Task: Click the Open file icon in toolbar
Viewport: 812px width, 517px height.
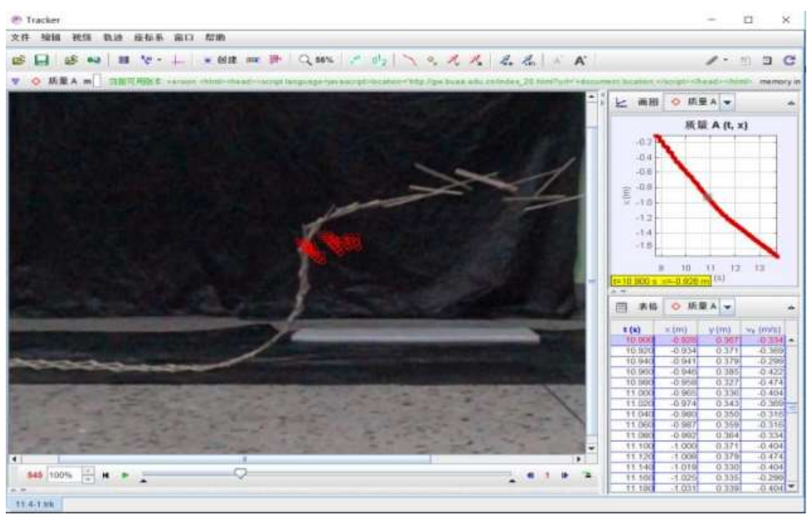Action: pyautogui.click(x=18, y=60)
